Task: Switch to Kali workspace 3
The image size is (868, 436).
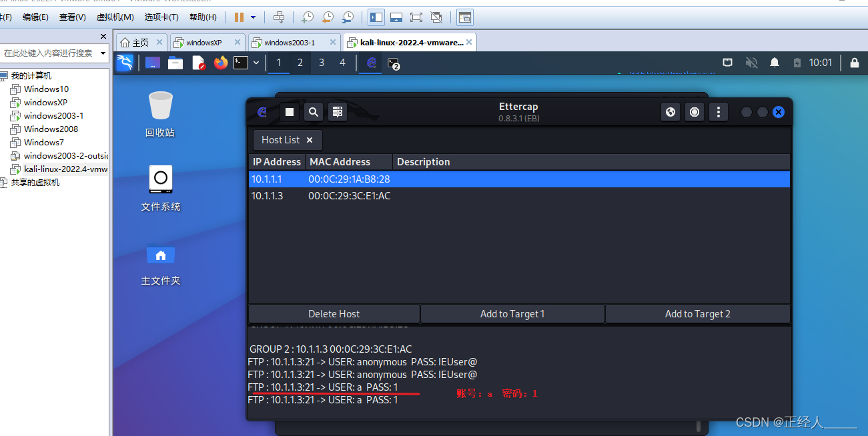Action: [322, 63]
